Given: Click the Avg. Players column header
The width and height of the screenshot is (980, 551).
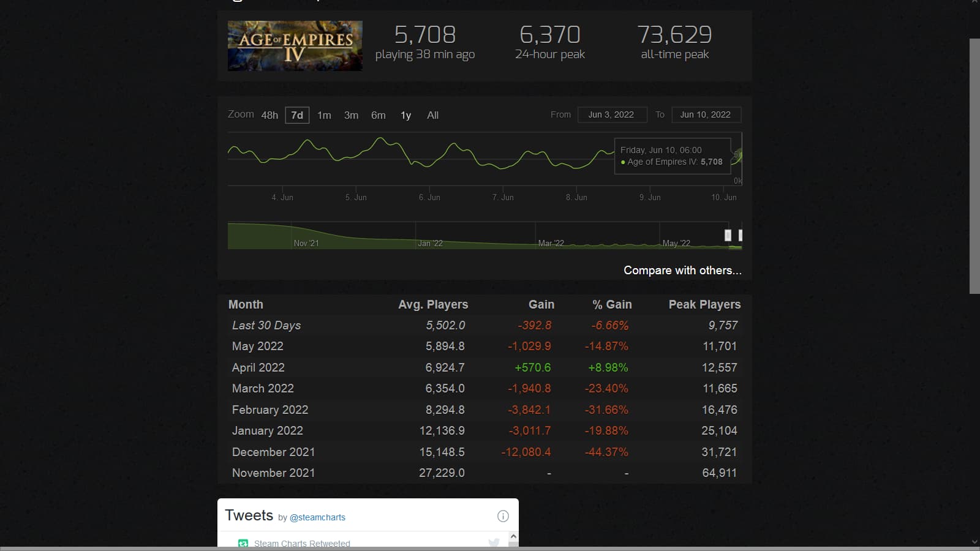Looking at the screenshot, I should tap(433, 304).
